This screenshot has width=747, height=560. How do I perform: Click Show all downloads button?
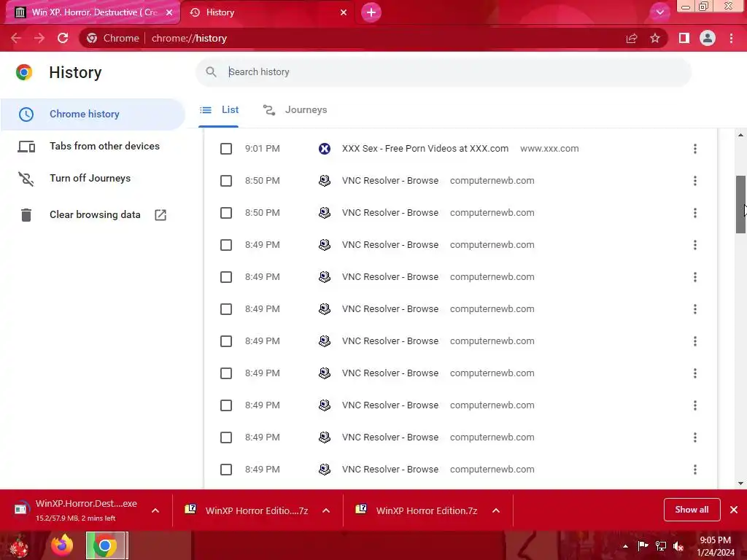692,510
